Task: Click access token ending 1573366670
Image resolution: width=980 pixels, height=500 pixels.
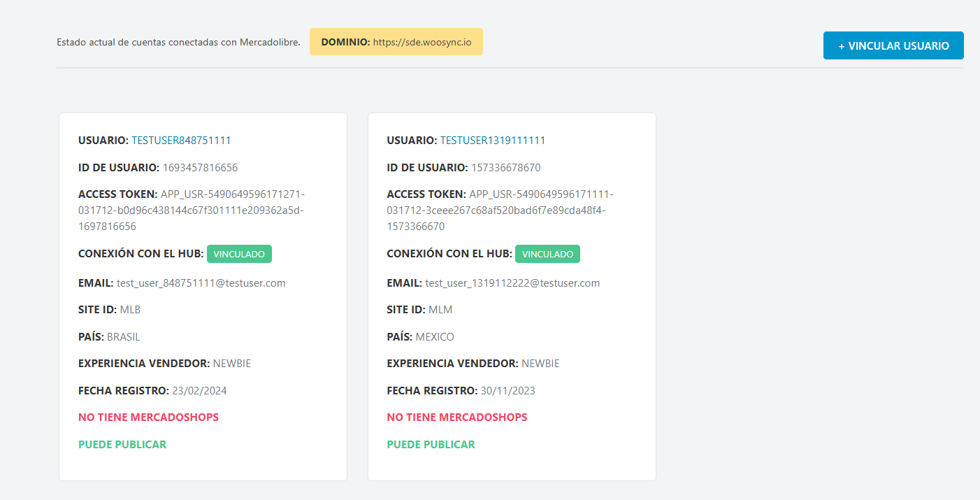Action: [x=500, y=210]
